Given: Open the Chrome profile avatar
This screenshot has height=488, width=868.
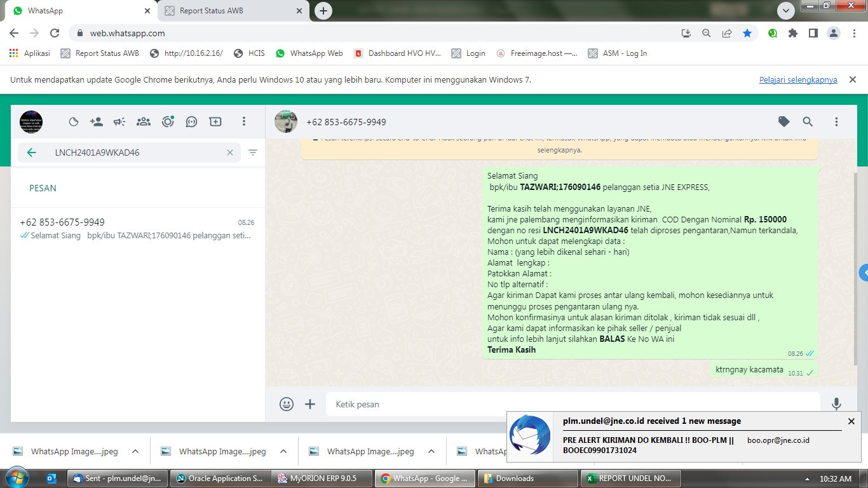Looking at the screenshot, I should pyautogui.click(x=834, y=33).
